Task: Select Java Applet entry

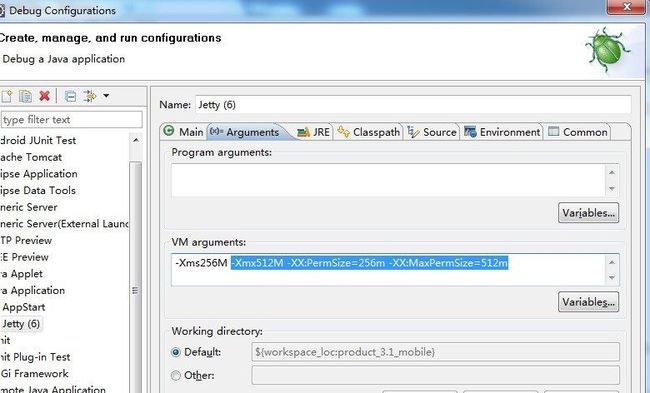Action: (22, 274)
